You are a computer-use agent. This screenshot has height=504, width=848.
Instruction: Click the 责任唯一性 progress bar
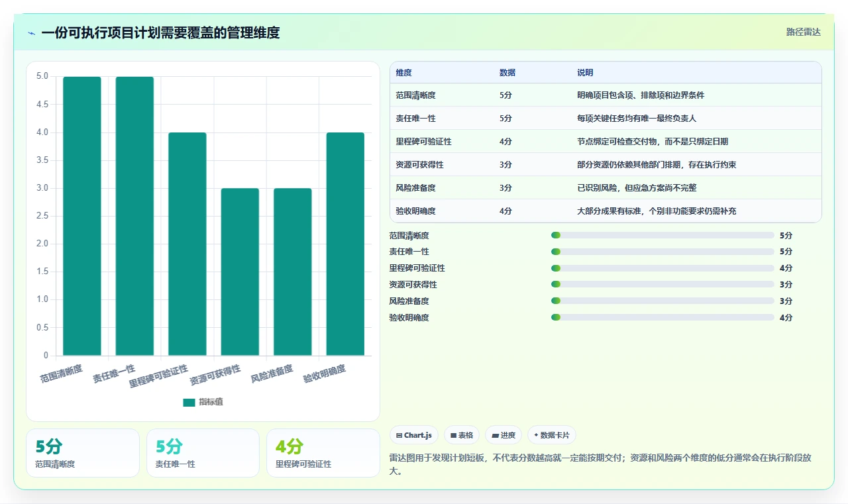[x=662, y=252]
